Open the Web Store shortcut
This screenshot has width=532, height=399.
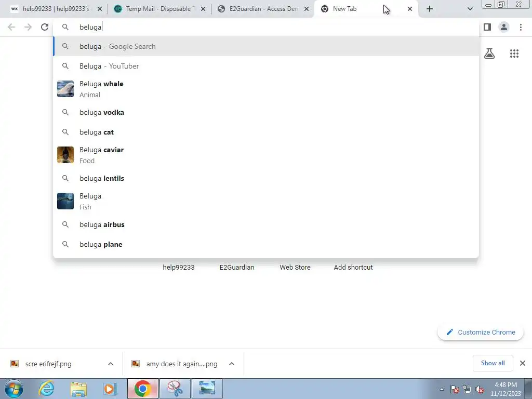pyautogui.click(x=295, y=267)
